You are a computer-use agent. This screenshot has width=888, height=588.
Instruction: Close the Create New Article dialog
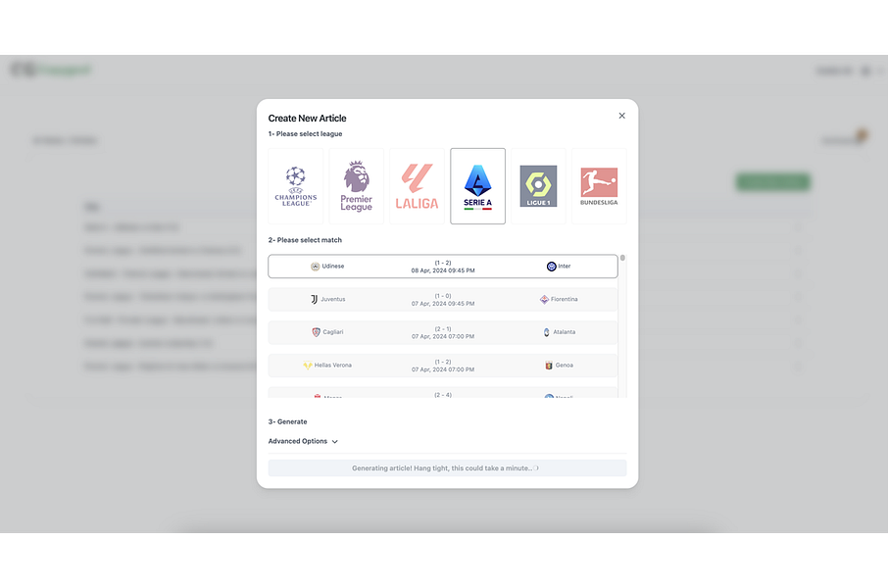pyautogui.click(x=621, y=116)
